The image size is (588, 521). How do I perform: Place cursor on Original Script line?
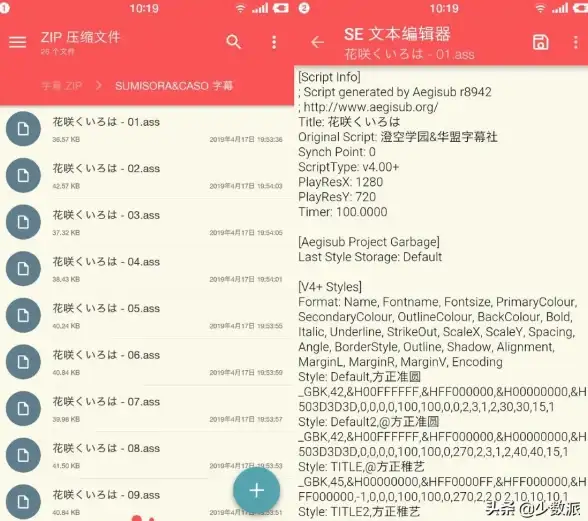tap(398, 137)
